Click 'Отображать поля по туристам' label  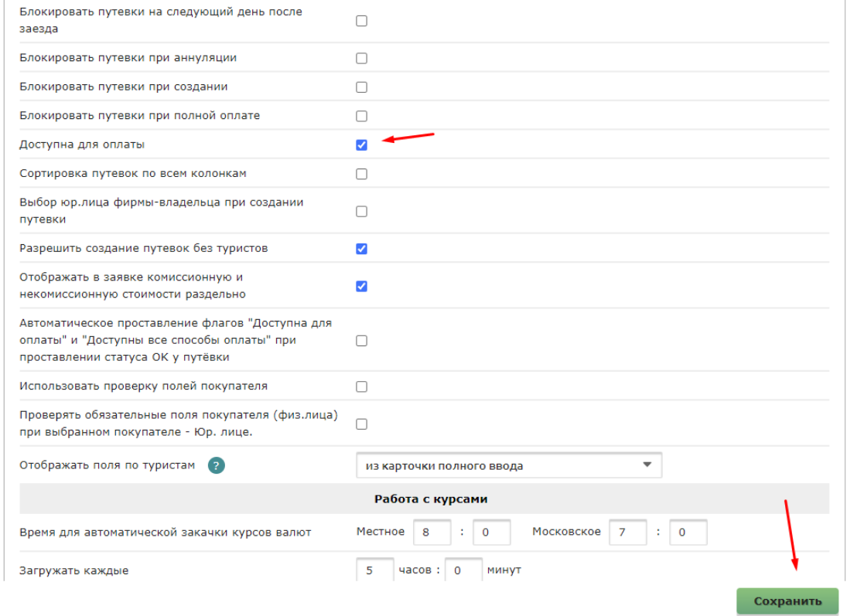point(107,465)
